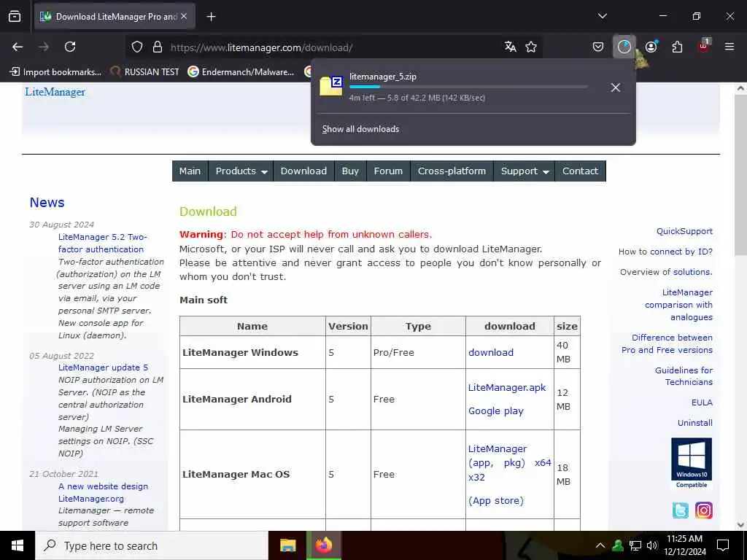Screen dimensions: 747x560
Task: Open Import bookmarks toolbar item
Action: tap(55, 72)
